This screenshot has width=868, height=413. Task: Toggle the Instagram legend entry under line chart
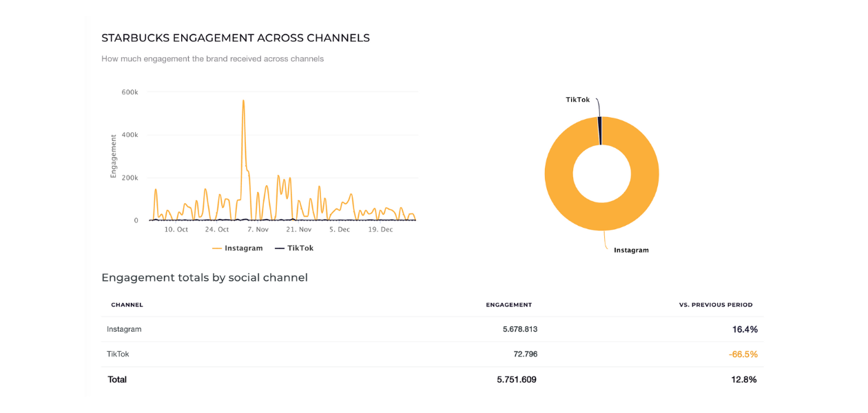click(238, 248)
